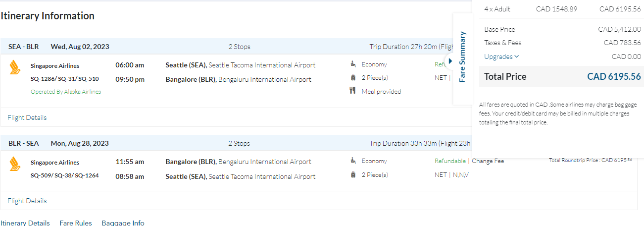Click Change Fee on return flight

click(488, 161)
